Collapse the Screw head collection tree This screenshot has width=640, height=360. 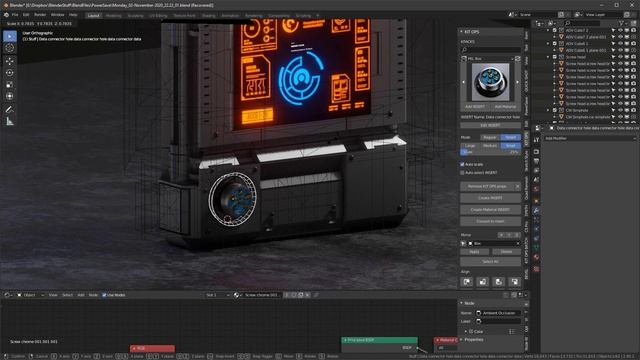click(x=549, y=57)
